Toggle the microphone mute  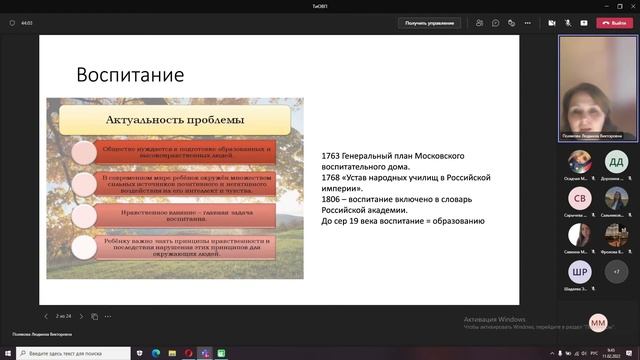click(x=568, y=23)
